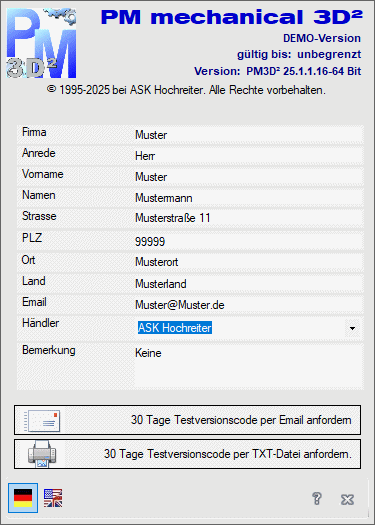Click the Anrede label
The image size is (375, 525).
(39, 153)
